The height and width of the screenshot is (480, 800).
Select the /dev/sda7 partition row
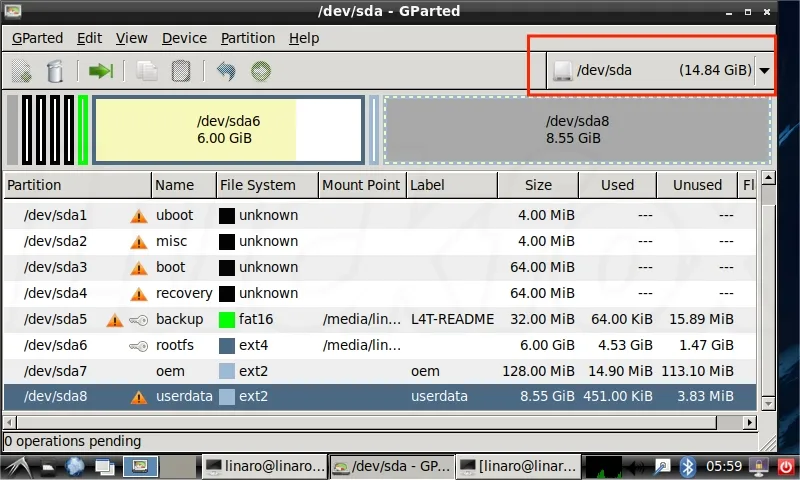[380, 371]
